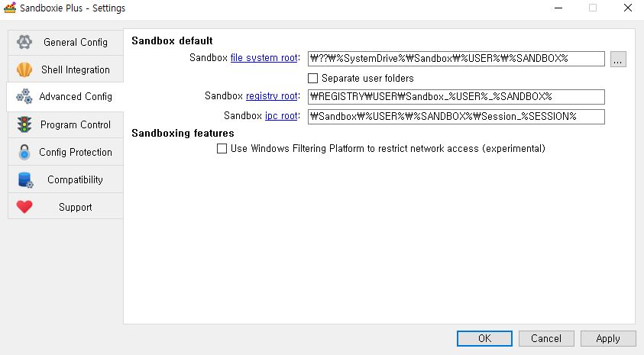
Task: Click the Program Control traffic light icon
Action: pos(24,124)
